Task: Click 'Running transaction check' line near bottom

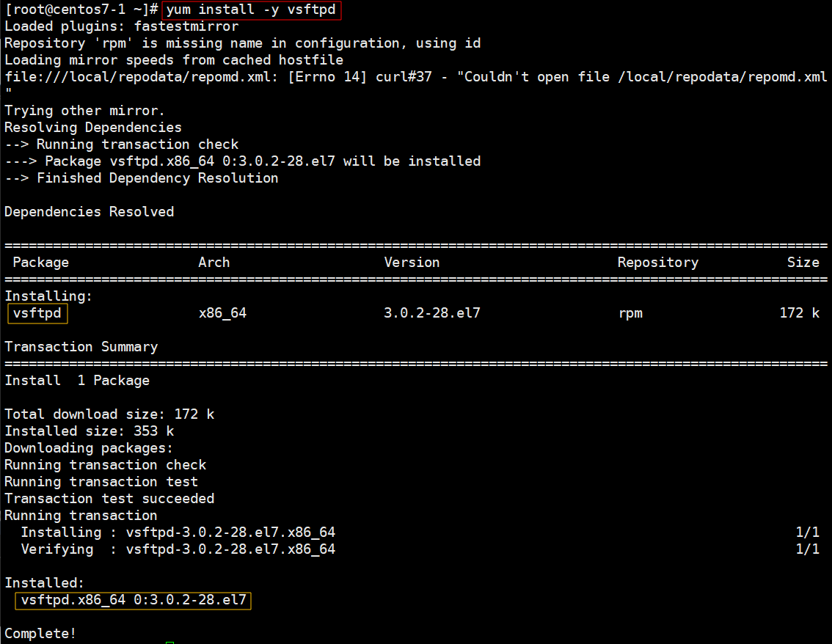Action: [x=105, y=465]
